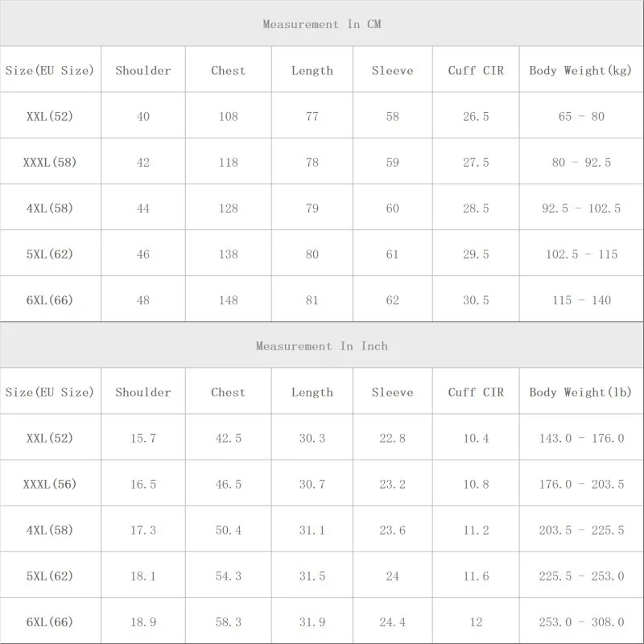Click the weight range "253.0 - 308.0"

581,622
